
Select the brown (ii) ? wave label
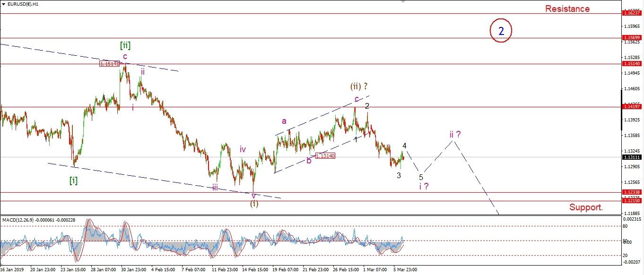pyautogui.click(x=358, y=86)
